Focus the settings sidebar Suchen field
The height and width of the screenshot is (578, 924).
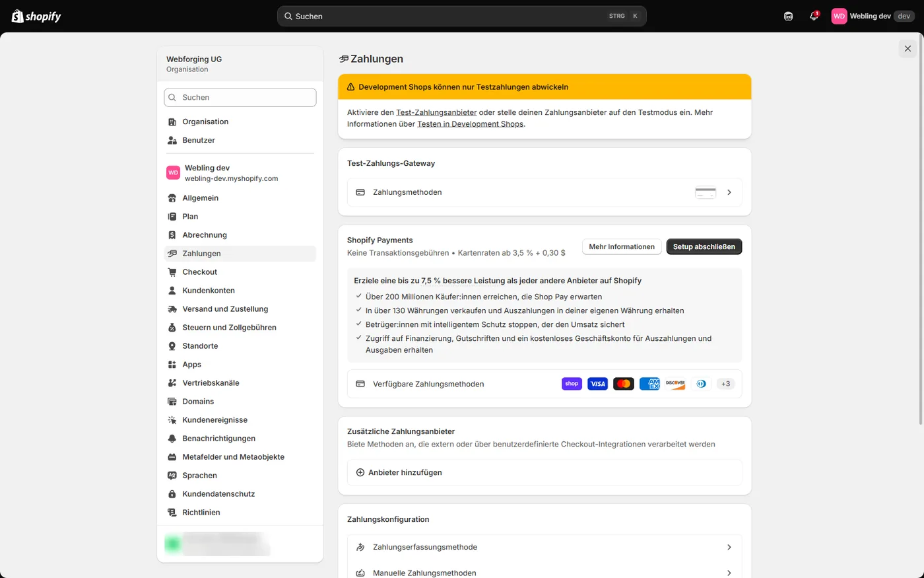pyautogui.click(x=240, y=97)
